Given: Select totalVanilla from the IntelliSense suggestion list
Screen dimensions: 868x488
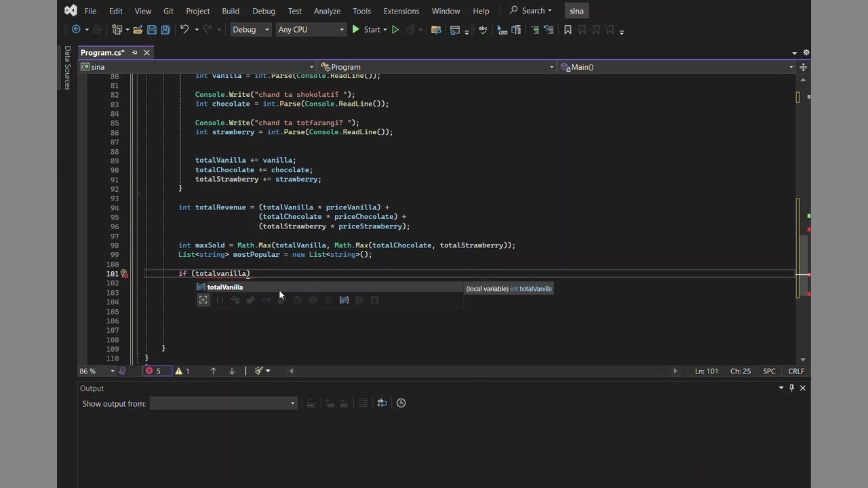Looking at the screenshot, I should point(225,287).
